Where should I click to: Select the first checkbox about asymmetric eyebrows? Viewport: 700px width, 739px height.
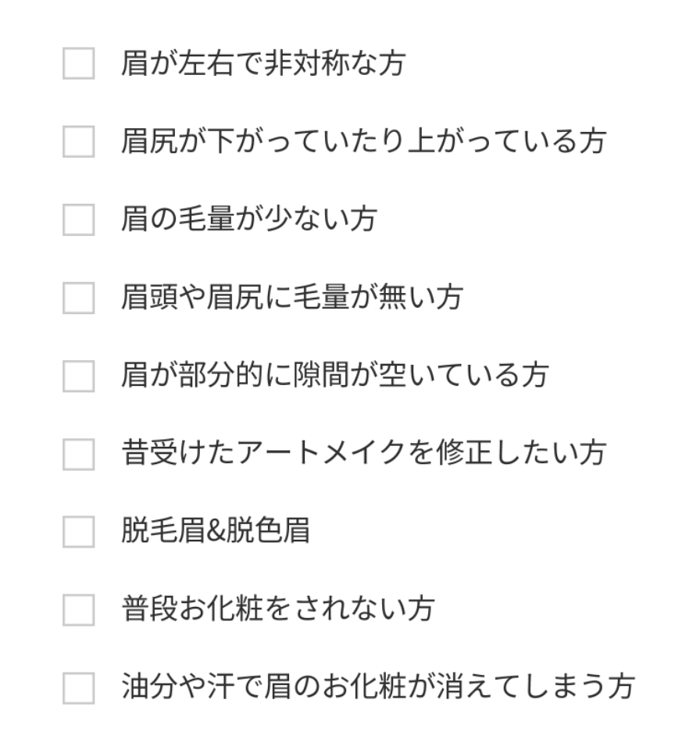coord(78,64)
